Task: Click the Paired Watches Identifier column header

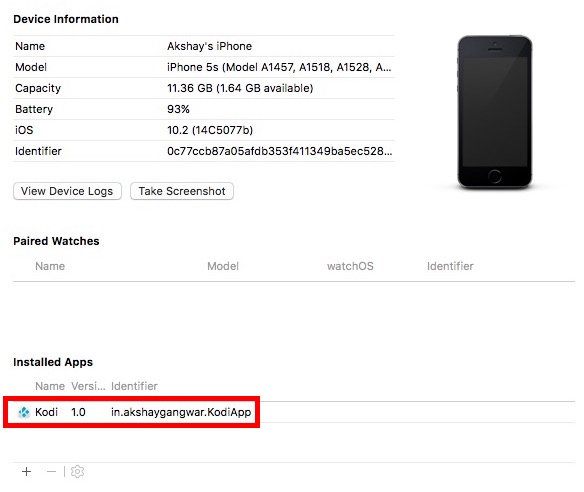Action: tap(450, 266)
